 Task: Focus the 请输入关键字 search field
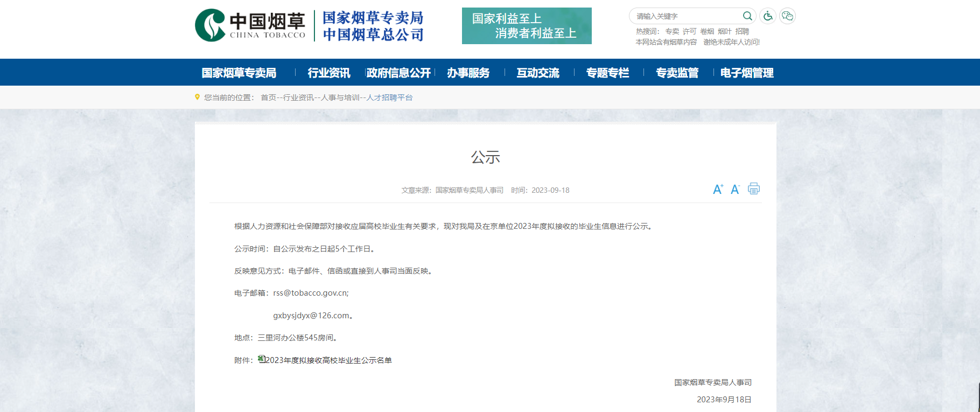point(687,16)
